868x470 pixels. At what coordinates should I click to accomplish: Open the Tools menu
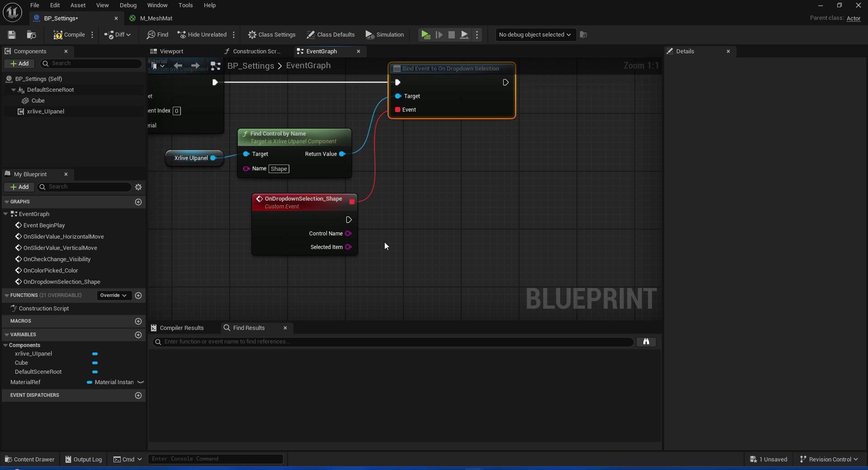(x=185, y=5)
